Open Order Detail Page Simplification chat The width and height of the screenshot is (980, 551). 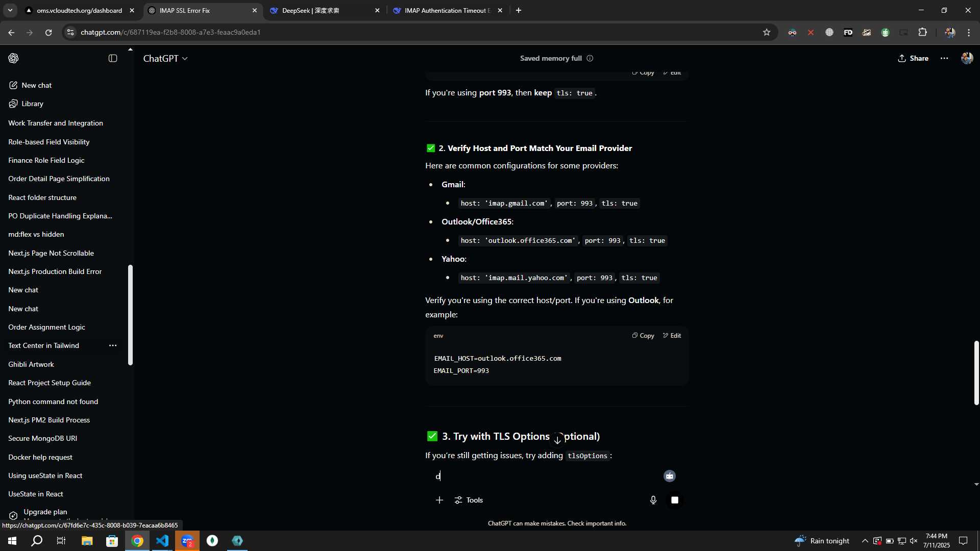coord(59,179)
